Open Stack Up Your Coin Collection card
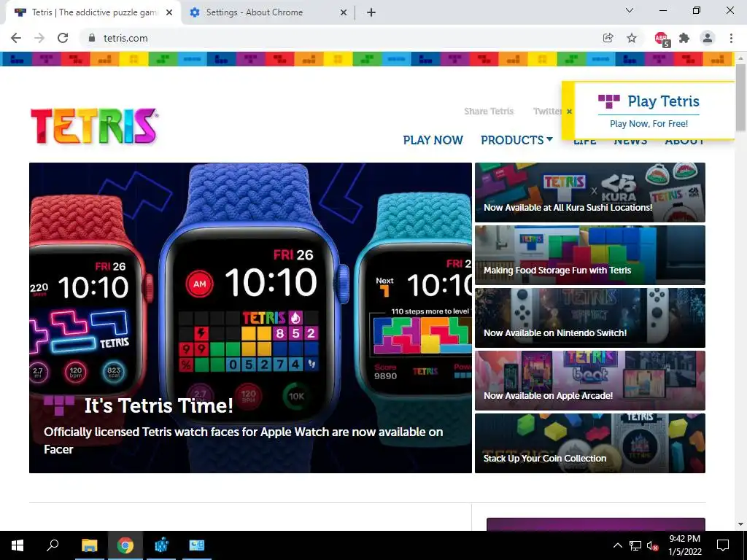747x560 pixels. 589,443
